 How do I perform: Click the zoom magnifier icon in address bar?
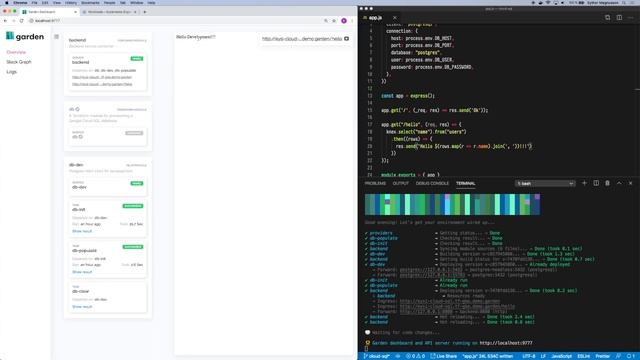tap(326, 20)
